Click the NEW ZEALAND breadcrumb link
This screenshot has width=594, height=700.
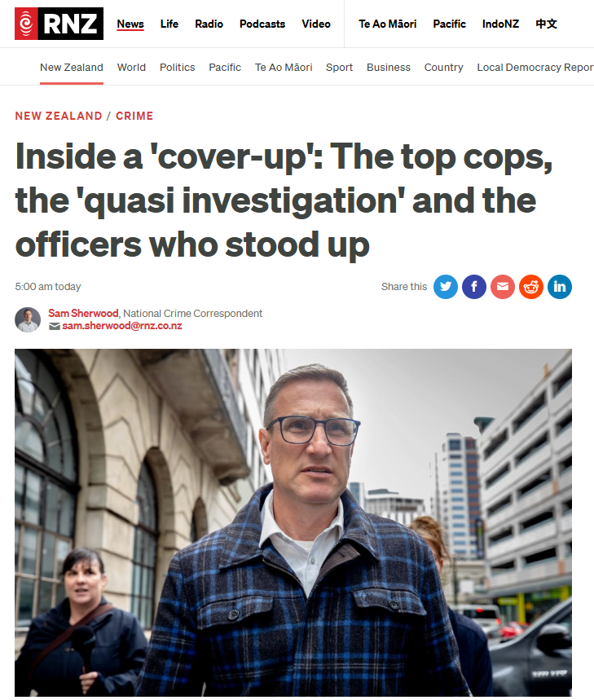pos(59,116)
